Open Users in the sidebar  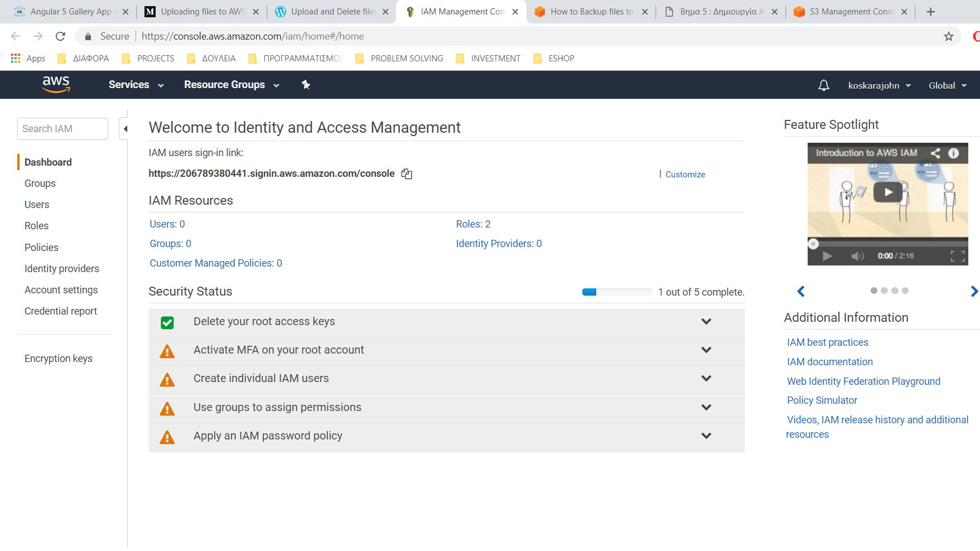tap(37, 205)
